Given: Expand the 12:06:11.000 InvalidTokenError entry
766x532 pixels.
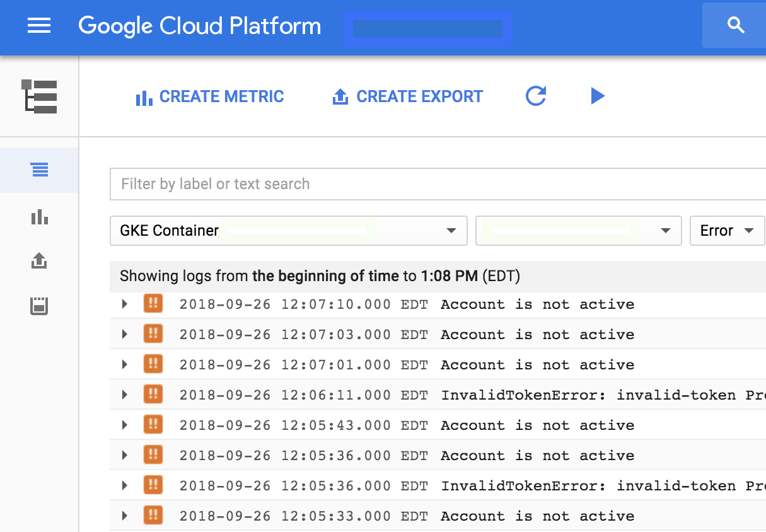Looking at the screenshot, I should 125,395.
